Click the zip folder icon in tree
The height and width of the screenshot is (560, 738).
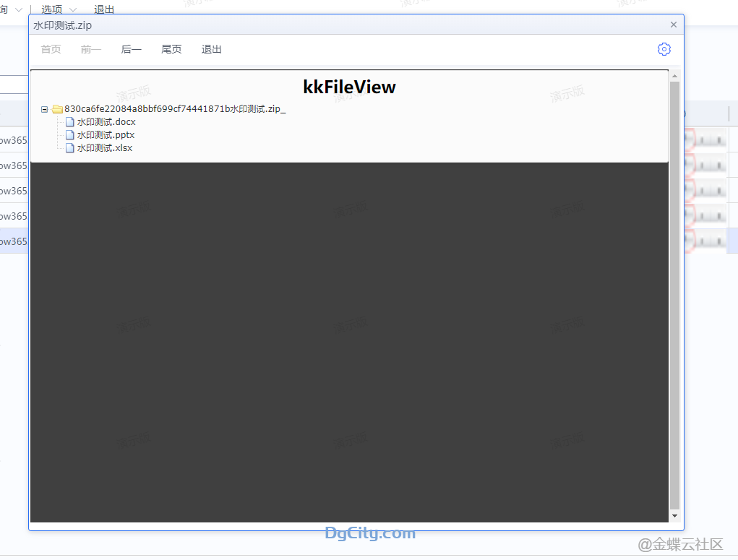coord(57,110)
